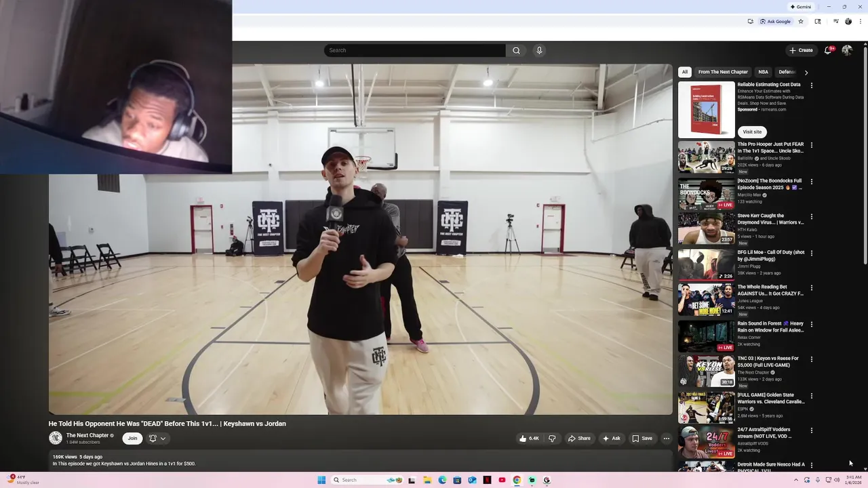This screenshot has width=868, height=488.
Task: Open options for Steve Kerr video
Action: (x=812, y=217)
